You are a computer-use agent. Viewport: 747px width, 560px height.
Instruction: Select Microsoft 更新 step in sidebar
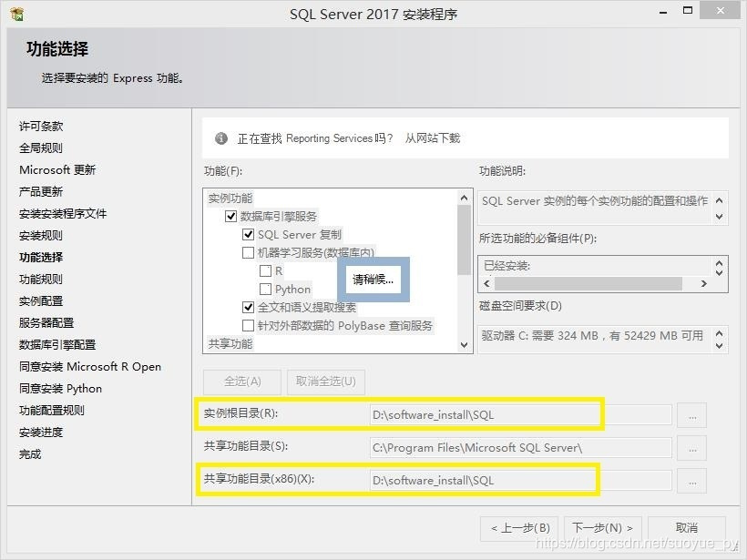tap(57, 170)
